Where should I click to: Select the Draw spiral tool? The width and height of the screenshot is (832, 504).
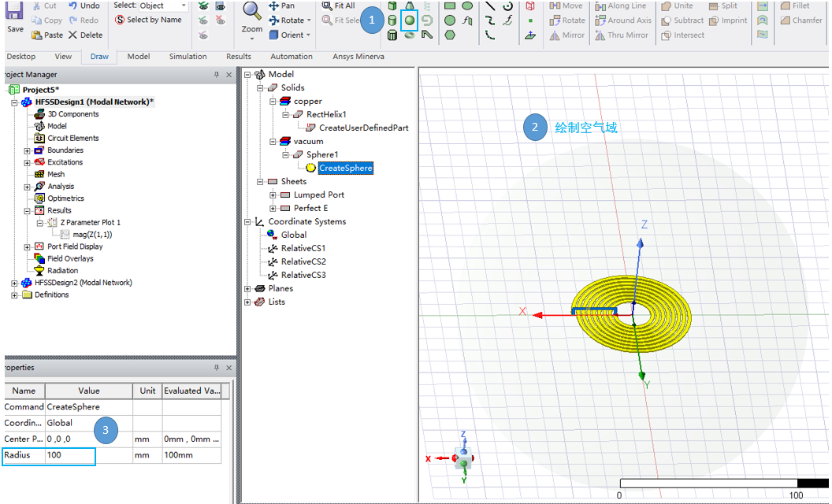tap(426, 20)
